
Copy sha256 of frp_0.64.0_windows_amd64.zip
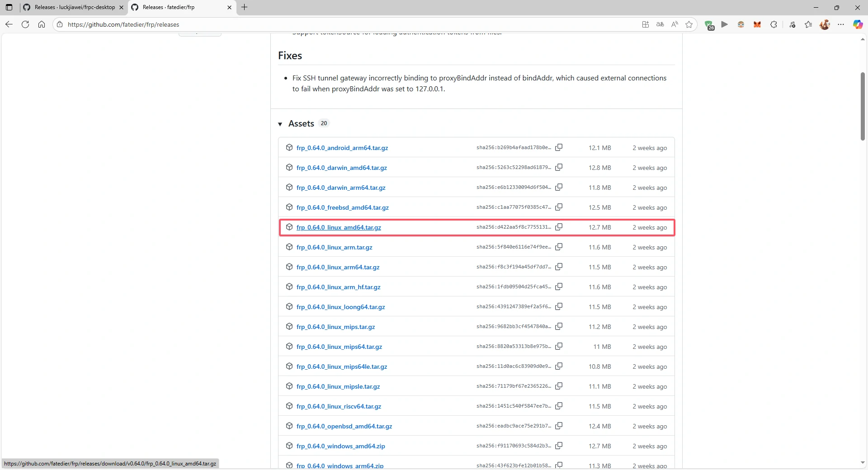[x=559, y=446]
